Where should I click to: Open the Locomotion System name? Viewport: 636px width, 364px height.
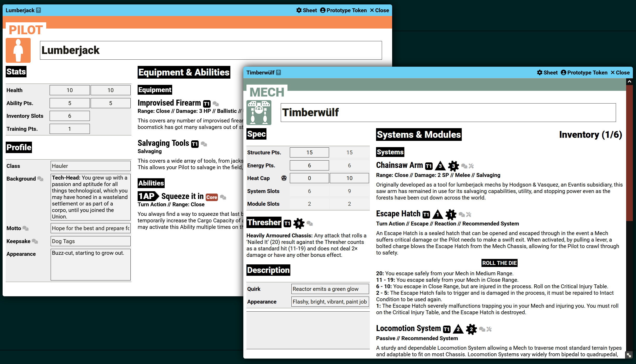pos(408,328)
